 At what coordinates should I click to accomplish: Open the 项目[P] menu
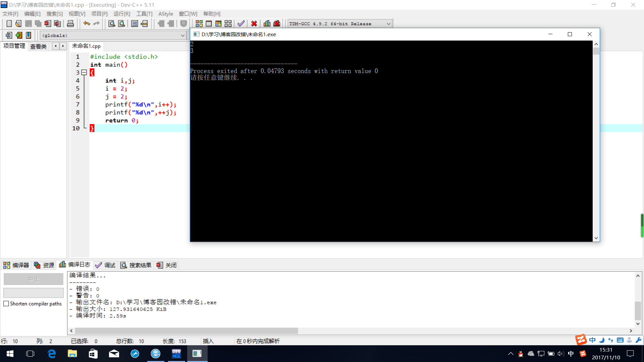tap(99, 14)
